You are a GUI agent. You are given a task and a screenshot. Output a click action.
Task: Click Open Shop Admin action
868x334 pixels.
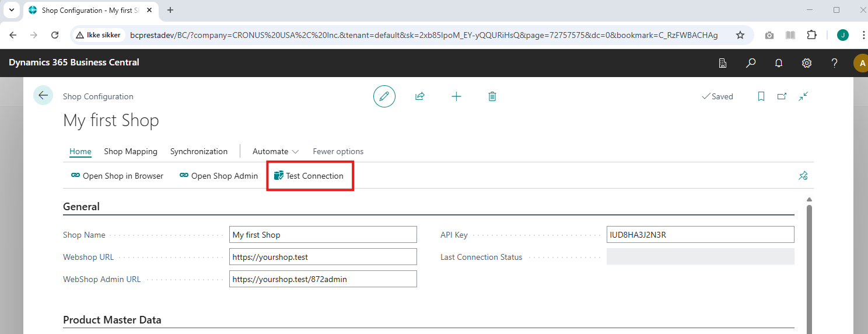(x=219, y=176)
